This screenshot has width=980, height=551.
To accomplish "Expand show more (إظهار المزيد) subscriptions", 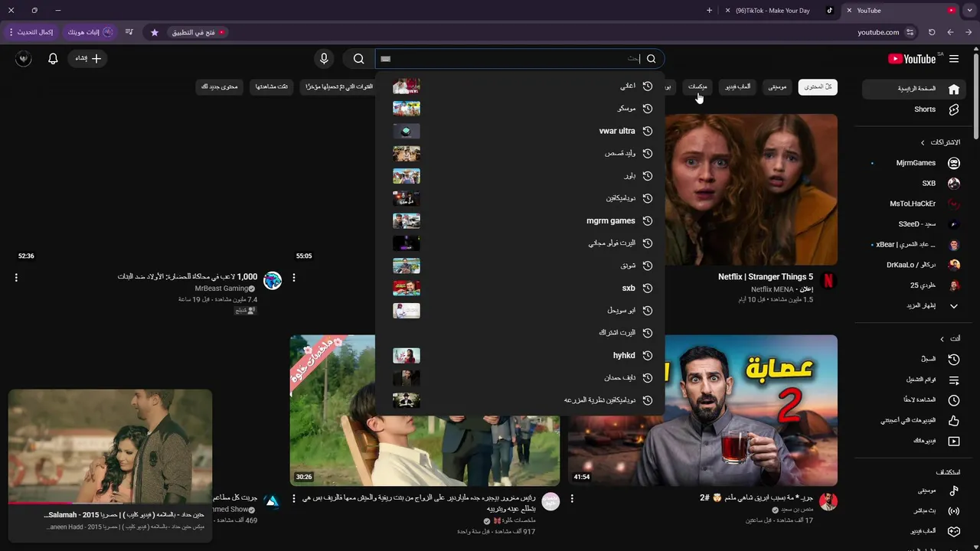I will [x=914, y=306].
